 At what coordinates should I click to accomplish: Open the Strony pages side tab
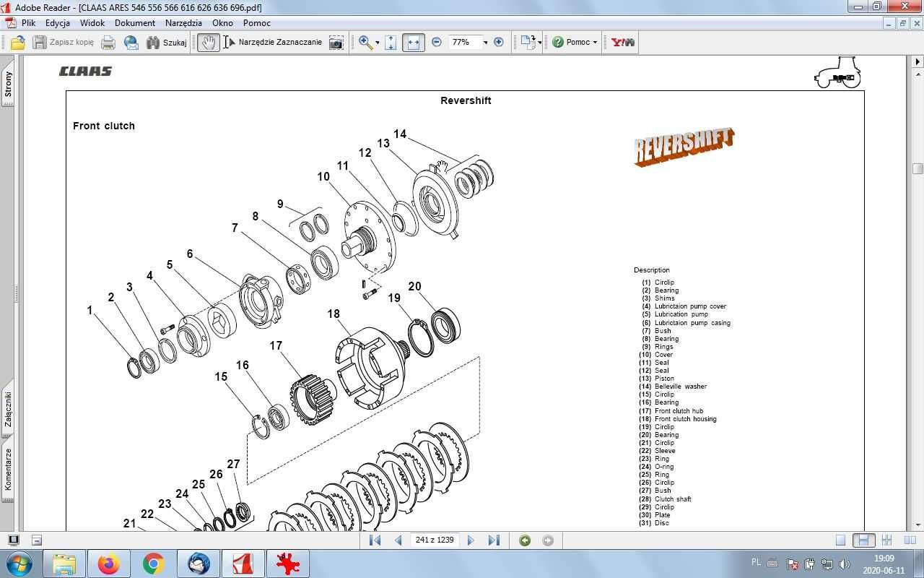[x=8, y=84]
